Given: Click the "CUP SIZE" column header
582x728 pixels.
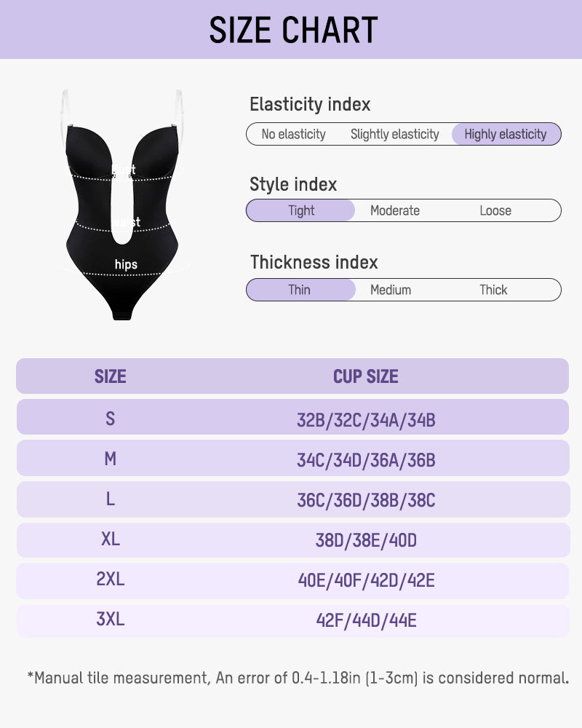Looking at the screenshot, I should pos(366,376).
